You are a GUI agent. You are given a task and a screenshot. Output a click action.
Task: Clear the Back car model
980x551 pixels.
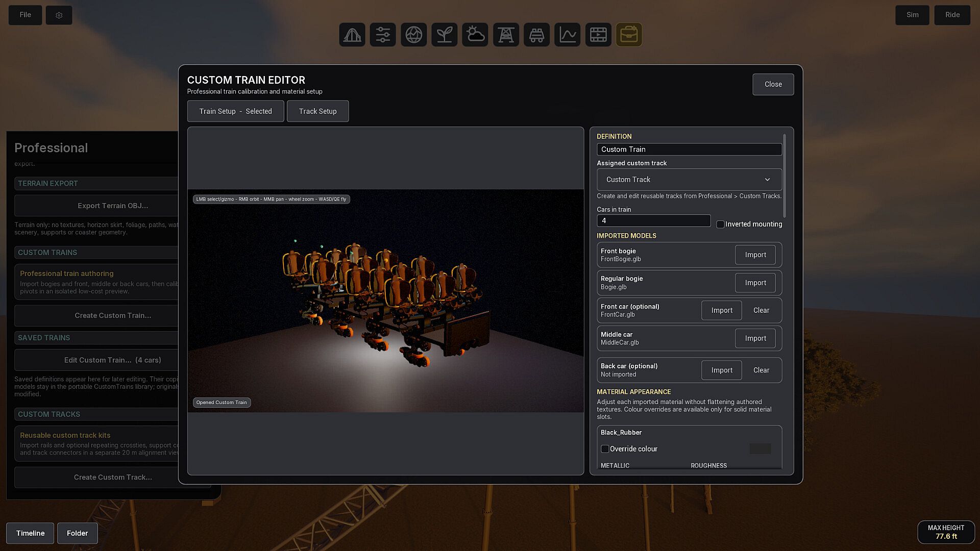tap(761, 370)
